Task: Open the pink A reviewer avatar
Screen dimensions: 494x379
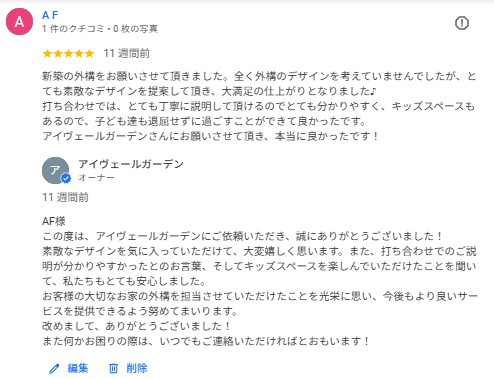Action: coord(19,22)
